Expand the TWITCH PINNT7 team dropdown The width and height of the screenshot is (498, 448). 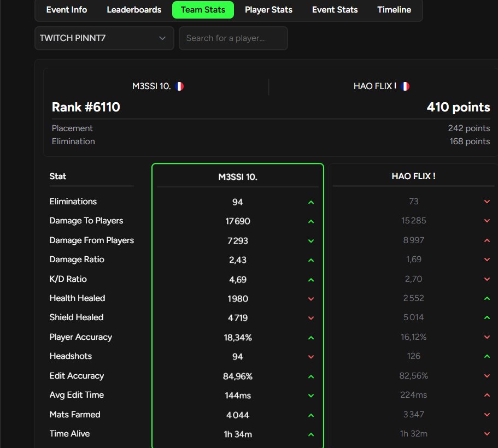pos(104,38)
